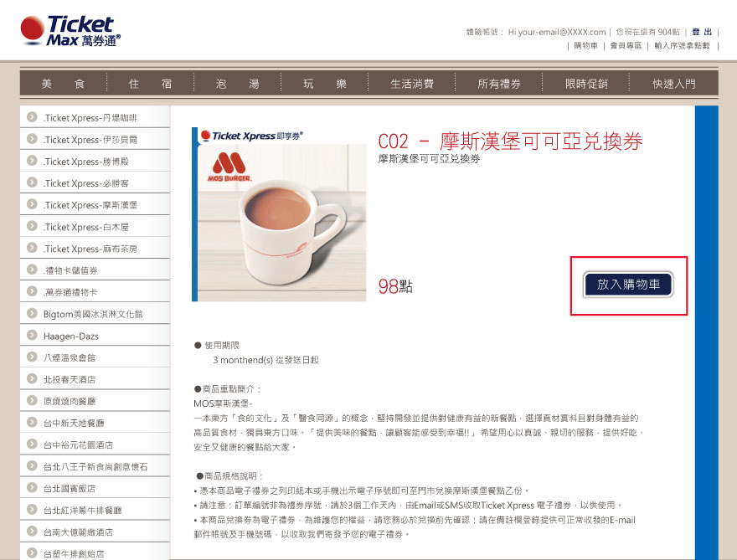Click bullet icon beside 禮物卡儲值券

[32, 270]
